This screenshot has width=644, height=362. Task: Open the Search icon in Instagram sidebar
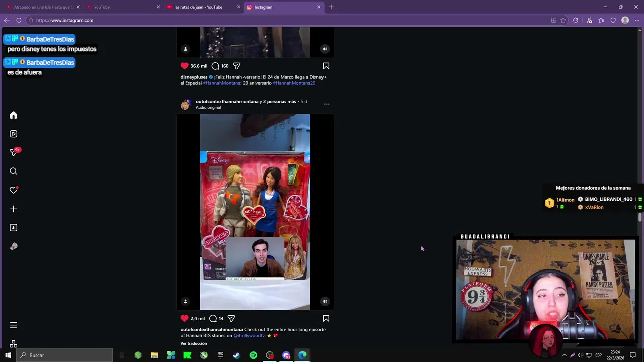pos(14,171)
